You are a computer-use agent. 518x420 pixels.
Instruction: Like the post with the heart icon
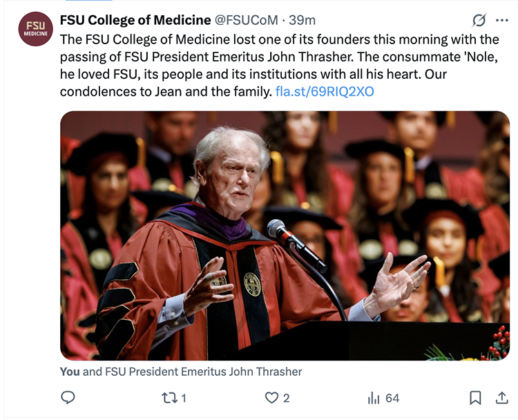[272, 398]
